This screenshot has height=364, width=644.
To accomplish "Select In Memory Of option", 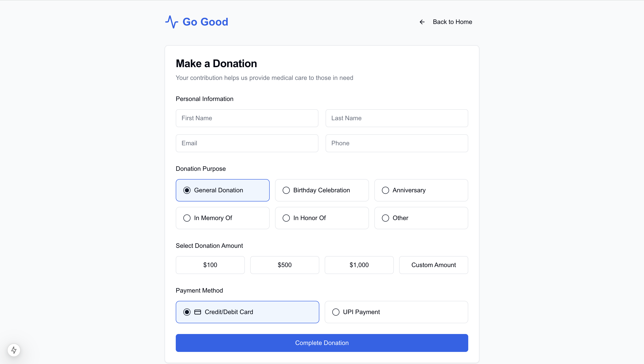I will [222, 218].
